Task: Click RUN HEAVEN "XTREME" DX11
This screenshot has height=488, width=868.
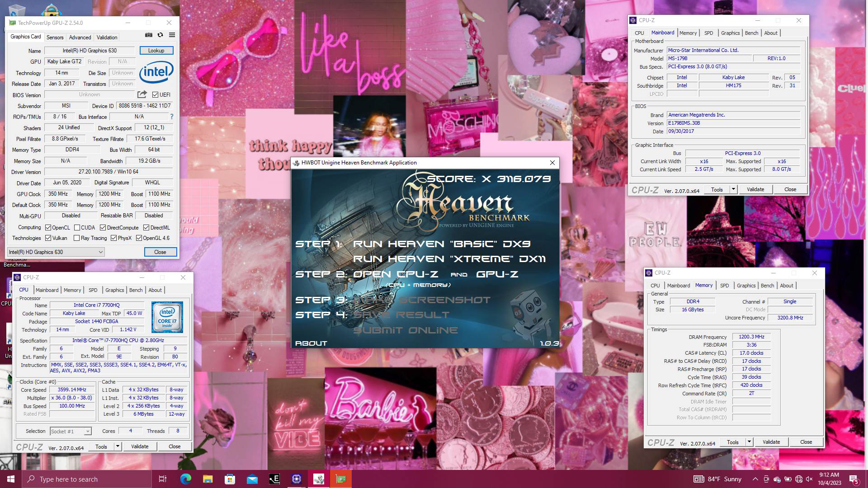Action: click(x=449, y=259)
